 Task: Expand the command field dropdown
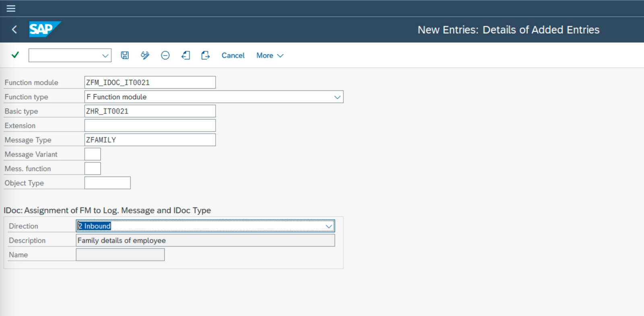pyautogui.click(x=105, y=55)
